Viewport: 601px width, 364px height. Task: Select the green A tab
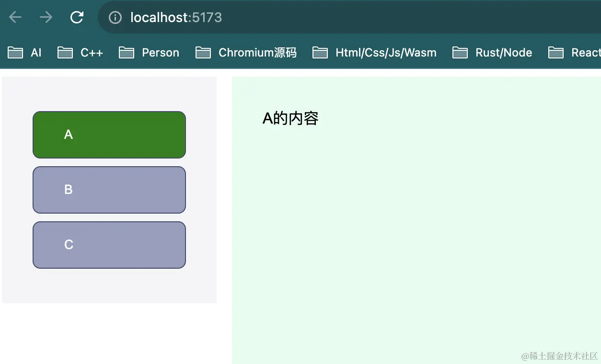pyautogui.click(x=109, y=135)
